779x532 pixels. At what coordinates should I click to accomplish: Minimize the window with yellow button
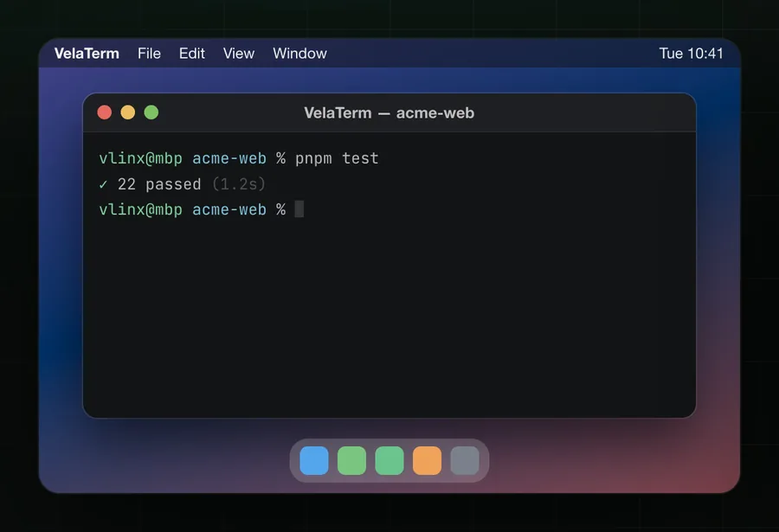128,112
